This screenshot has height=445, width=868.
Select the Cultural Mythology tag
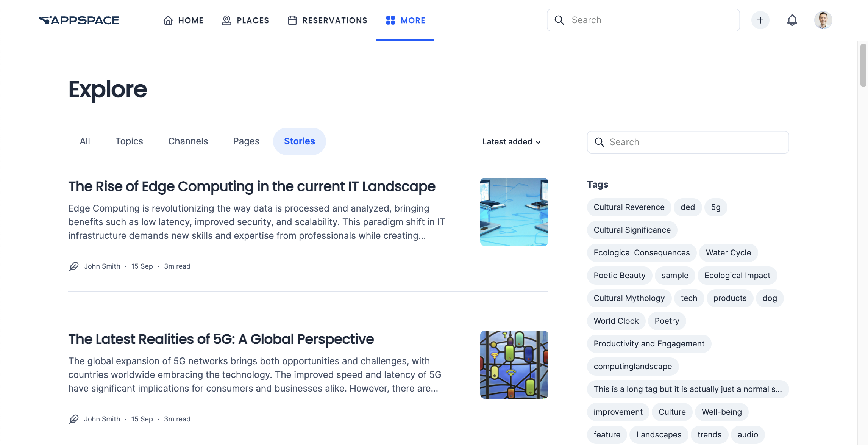tap(629, 298)
